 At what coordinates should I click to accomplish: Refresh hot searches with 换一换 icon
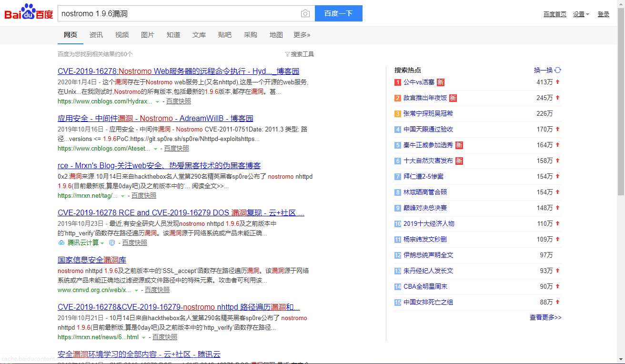pyautogui.click(x=558, y=70)
